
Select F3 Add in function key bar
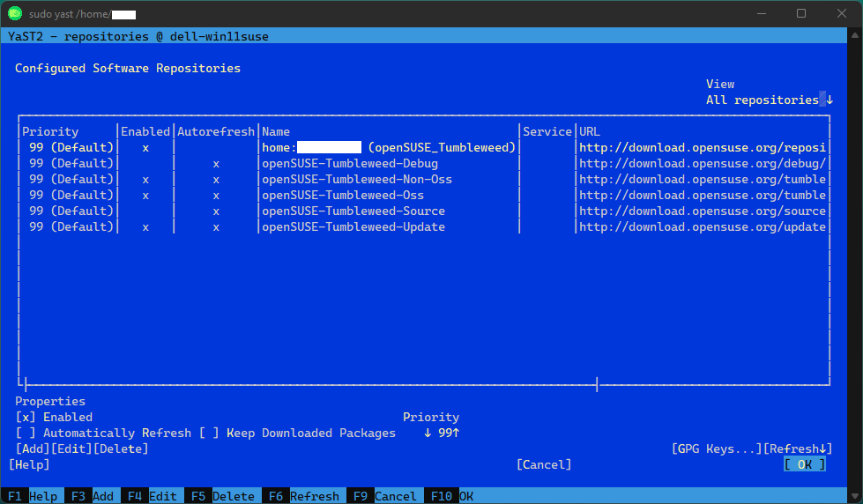click(x=92, y=496)
